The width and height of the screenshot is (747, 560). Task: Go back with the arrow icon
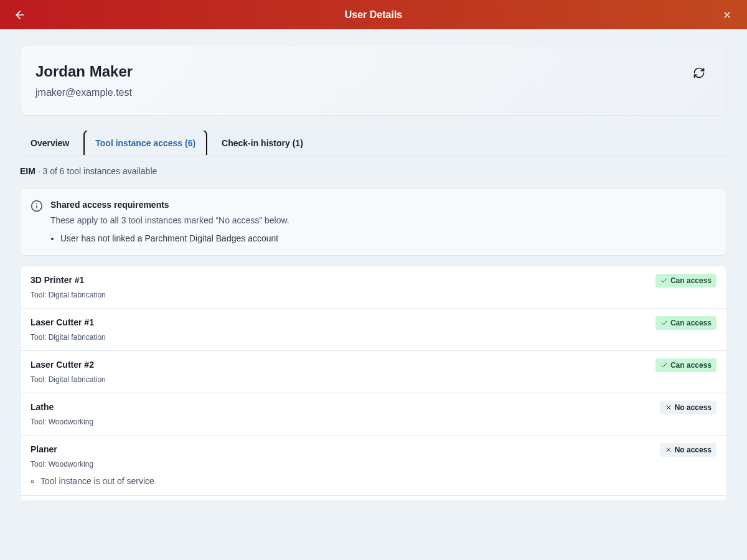tap(20, 15)
